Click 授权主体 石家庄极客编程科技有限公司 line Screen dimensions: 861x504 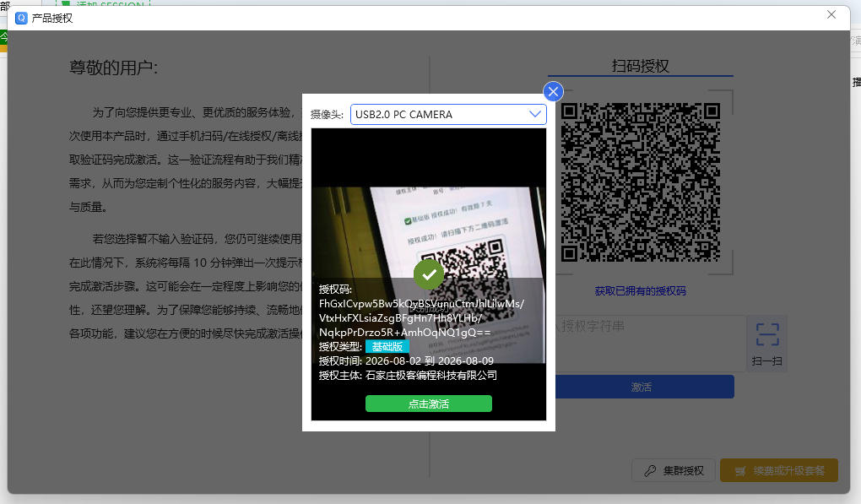408,375
